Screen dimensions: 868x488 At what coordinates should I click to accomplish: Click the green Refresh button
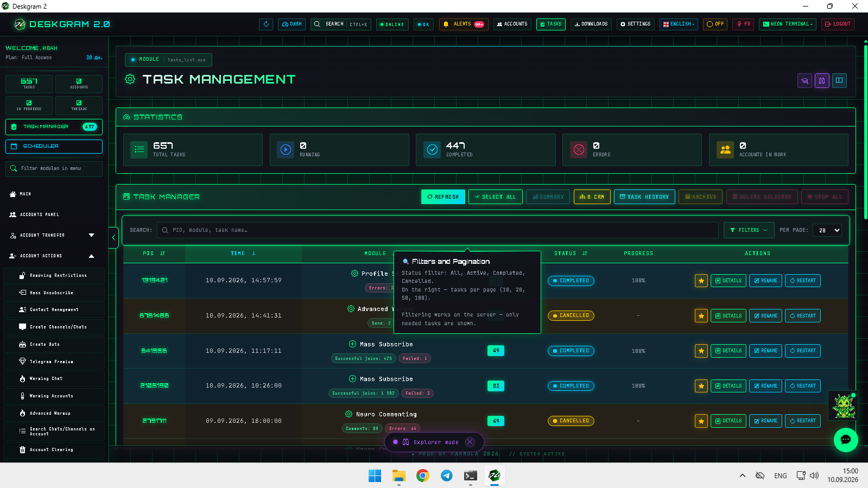[443, 197]
